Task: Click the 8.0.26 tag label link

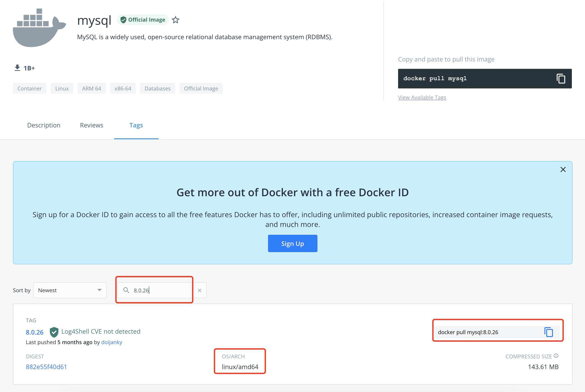Action: [x=35, y=331]
